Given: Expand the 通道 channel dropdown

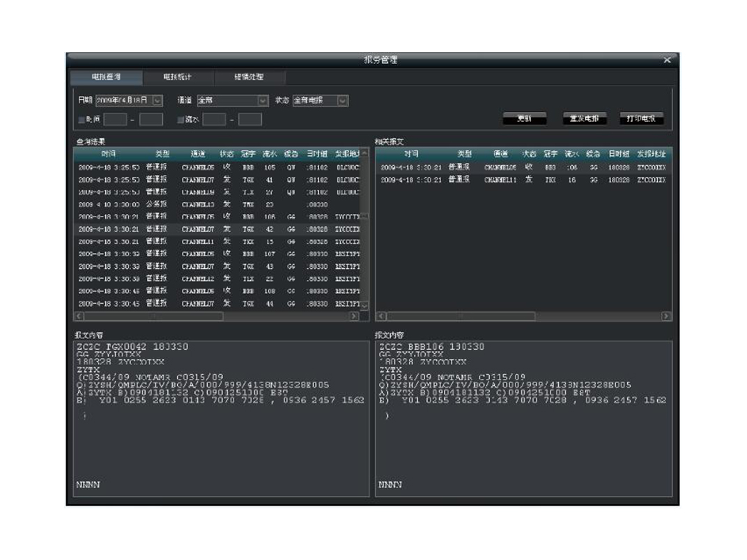Looking at the screenshot, I should tap(263, 100).
